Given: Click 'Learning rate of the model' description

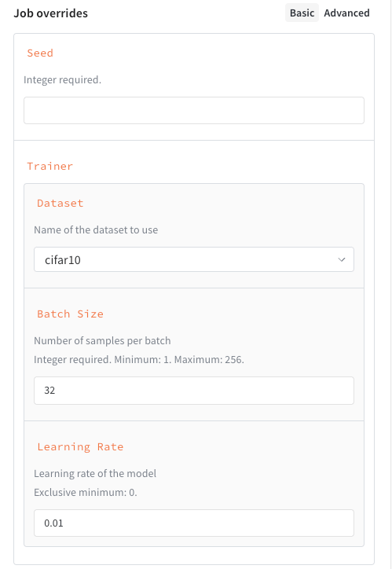Looking at the screenshot, I should (x=95, y=474).
